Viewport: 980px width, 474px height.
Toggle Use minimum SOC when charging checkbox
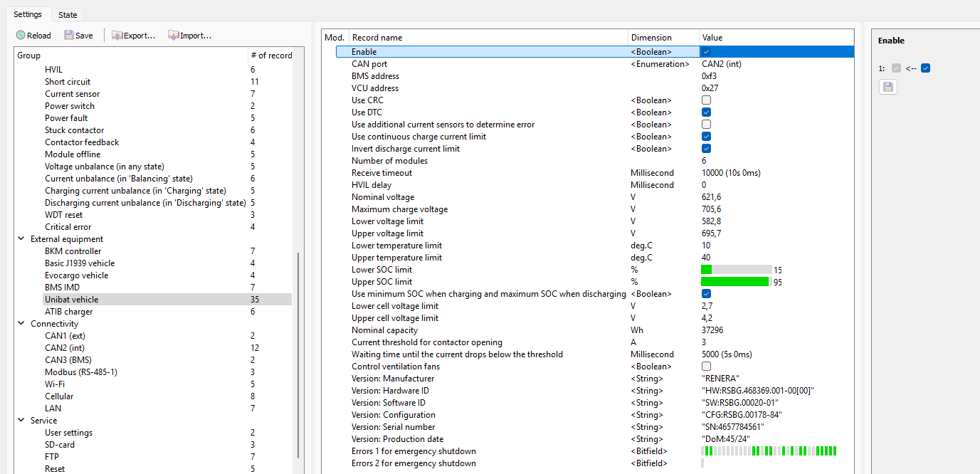(706, 294)
